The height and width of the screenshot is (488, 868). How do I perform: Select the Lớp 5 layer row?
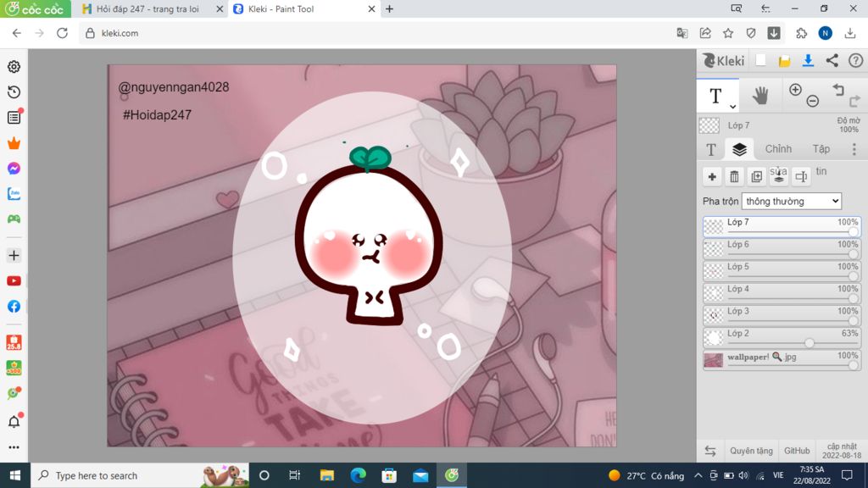(782, 271)
